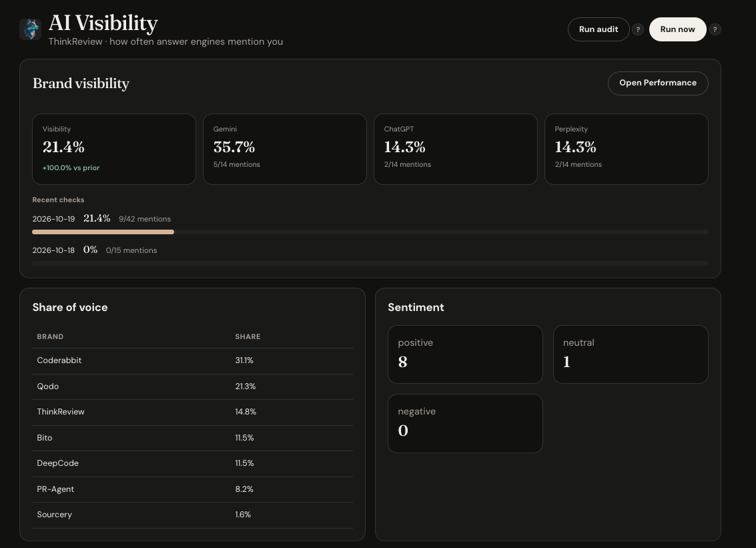Click the Sentiment heading

click(416, 307)
